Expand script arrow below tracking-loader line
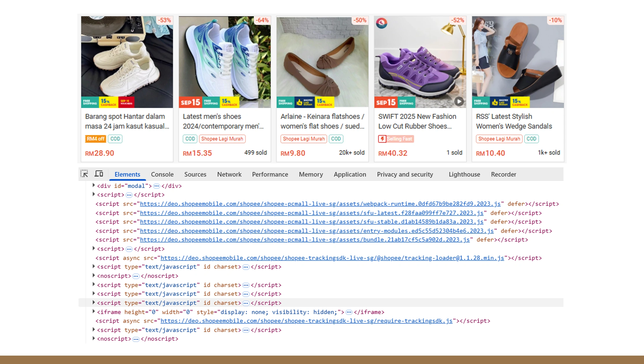644x364 pixels. tap(94, 266)
